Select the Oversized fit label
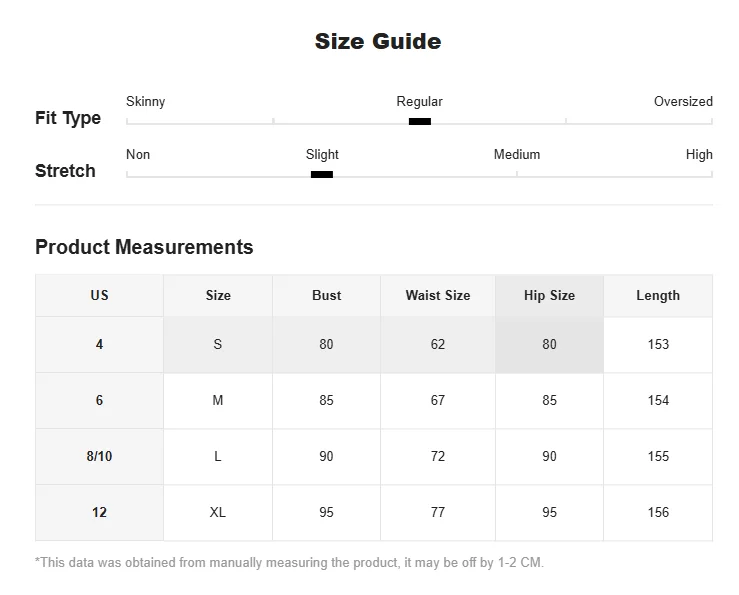Screen dimensions: 739x595 [683, 101]
